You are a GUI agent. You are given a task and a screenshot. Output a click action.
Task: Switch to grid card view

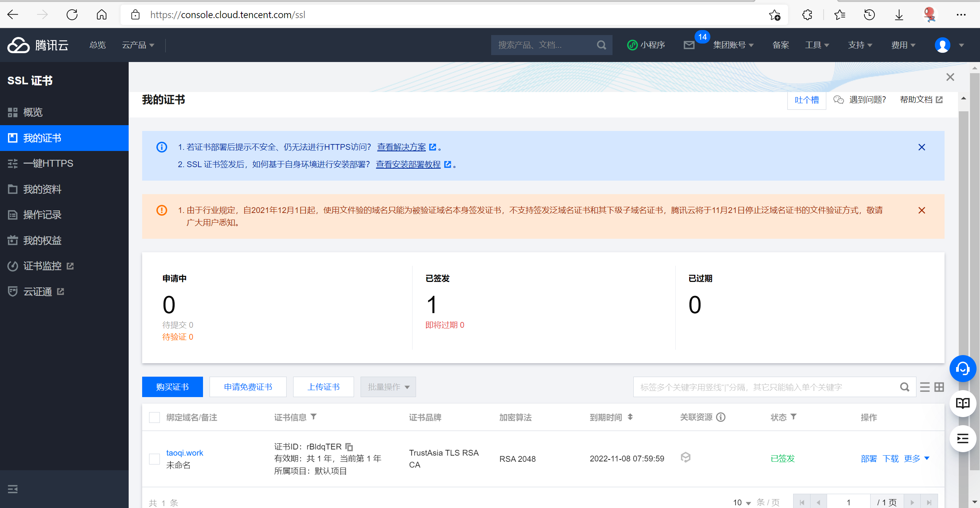(x=939, y=387)
